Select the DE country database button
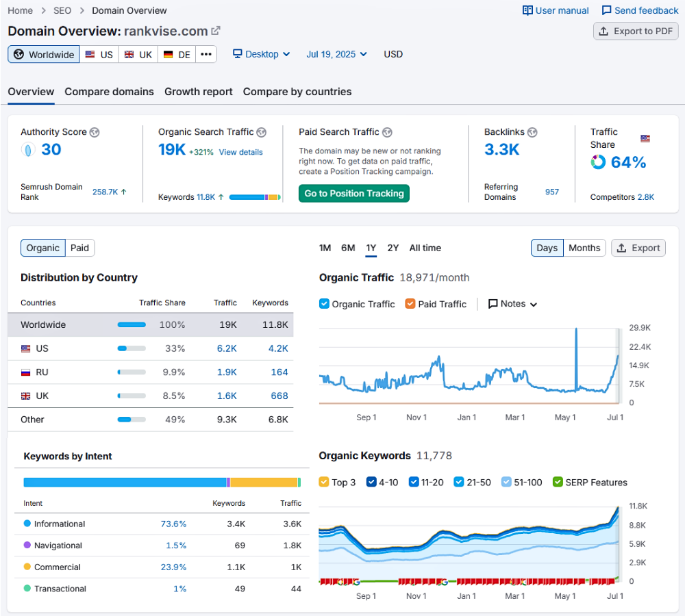 tap(177, 55)
